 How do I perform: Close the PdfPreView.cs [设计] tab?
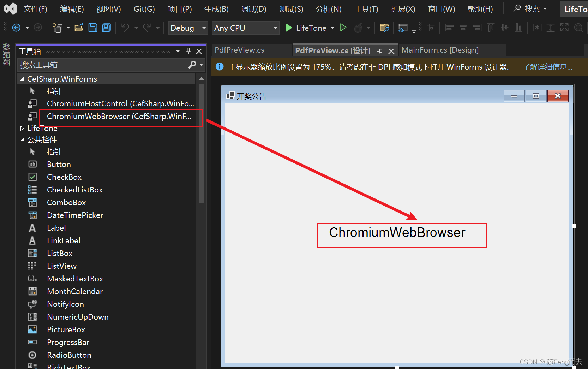pos(391,51)
